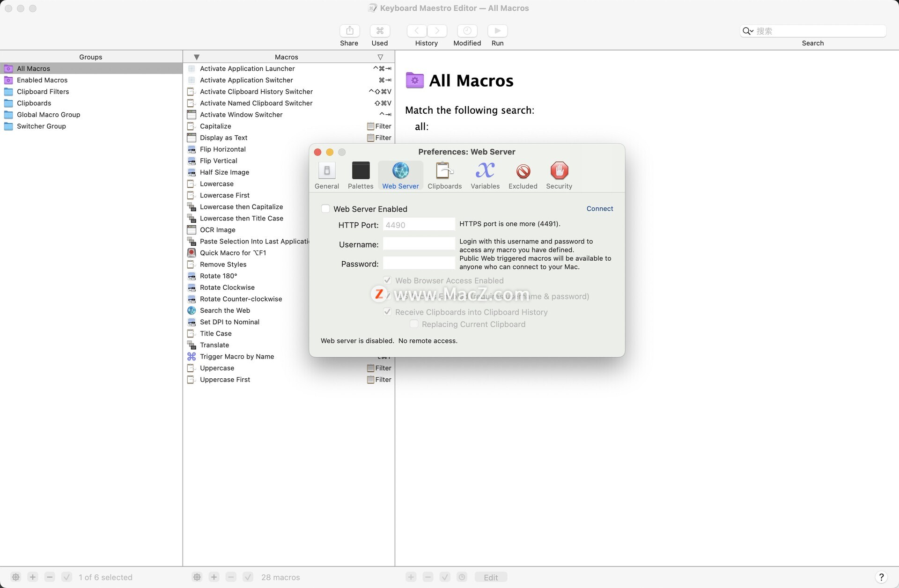Open the Clipboards preferences tab
This screenshot has height=588, width=899.
coord(444,176)
